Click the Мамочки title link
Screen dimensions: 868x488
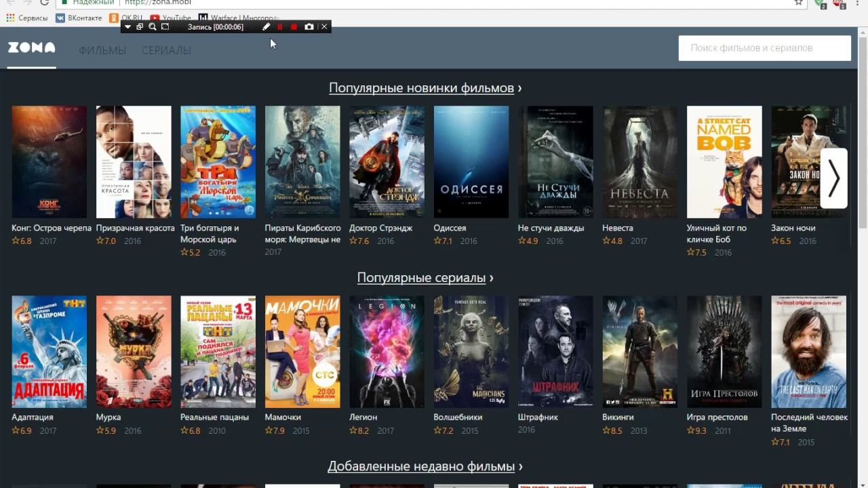pos(283,418)
